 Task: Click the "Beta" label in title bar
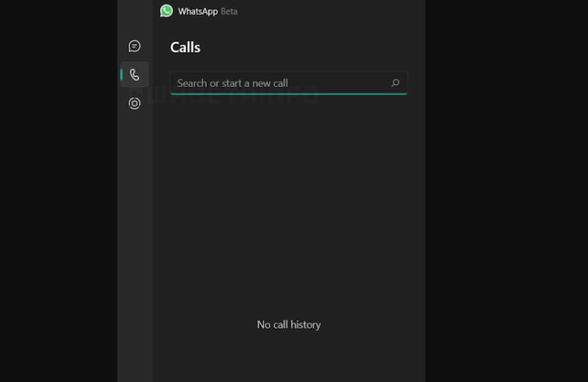click(x=229, y=12)
